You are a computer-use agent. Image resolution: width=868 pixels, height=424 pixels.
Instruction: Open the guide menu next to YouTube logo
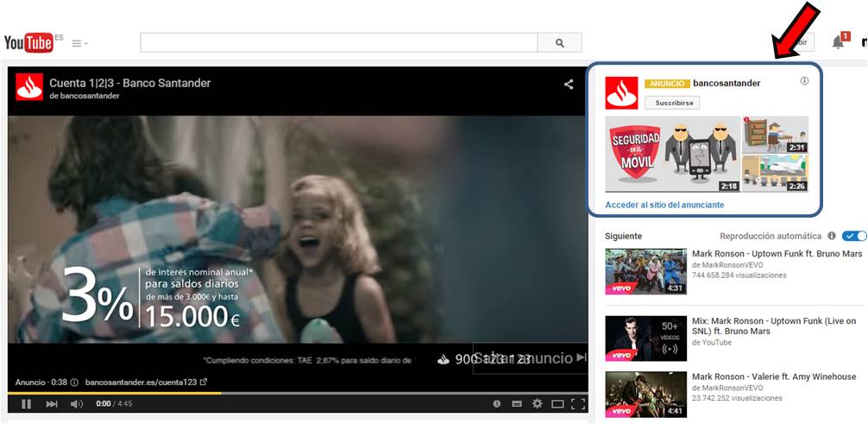pyautogui.click(x=79, y=43)
